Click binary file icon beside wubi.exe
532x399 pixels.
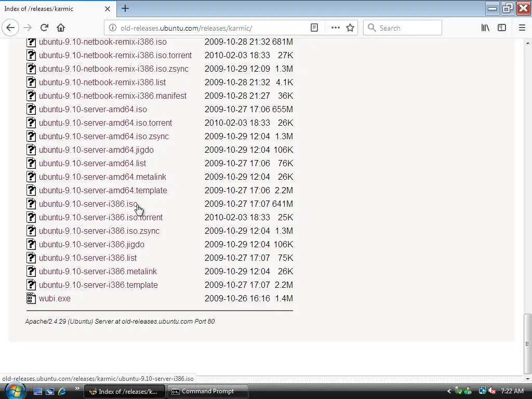click(31, 298)
